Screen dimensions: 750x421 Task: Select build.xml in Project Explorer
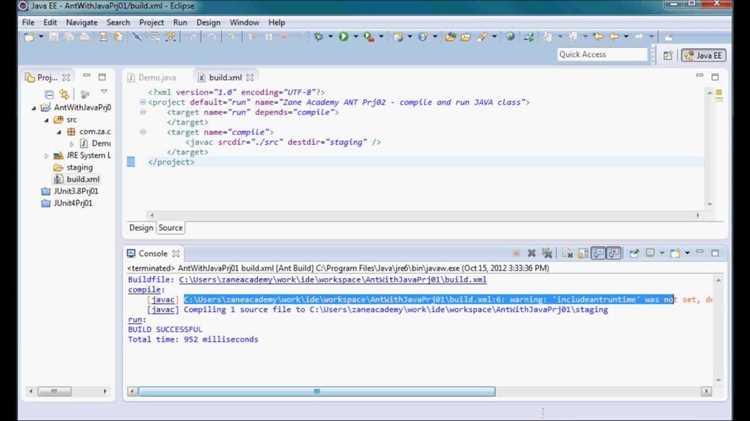click(x=83, y=179)
